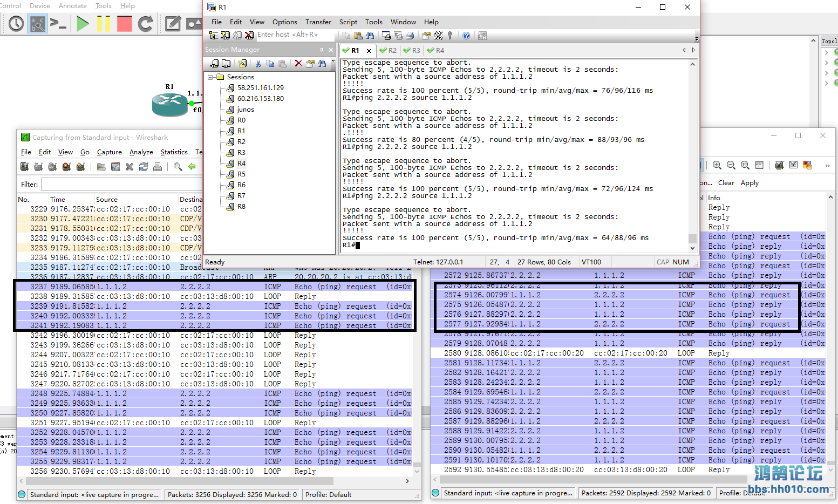The height and width of the screenshot is (504, 838).
Task: Open the Analyze menu in the left Wireshark
Action: point(141,152)
